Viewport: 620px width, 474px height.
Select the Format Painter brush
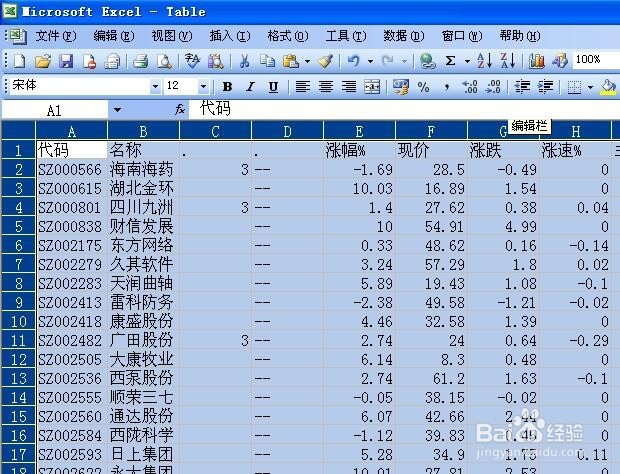[x=326, y=61]
